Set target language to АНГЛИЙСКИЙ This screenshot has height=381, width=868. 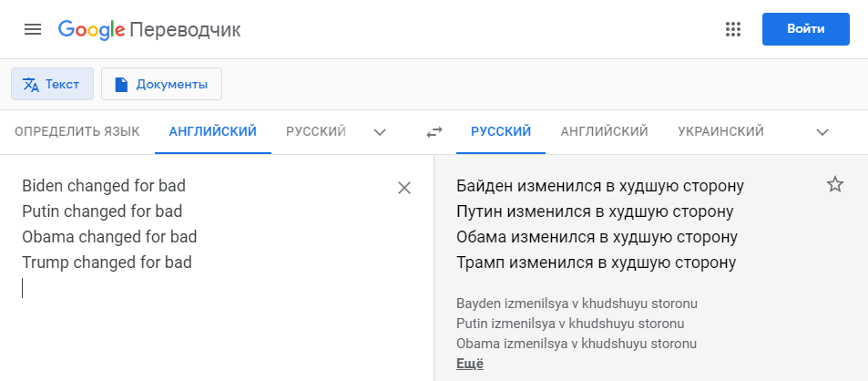604,131
